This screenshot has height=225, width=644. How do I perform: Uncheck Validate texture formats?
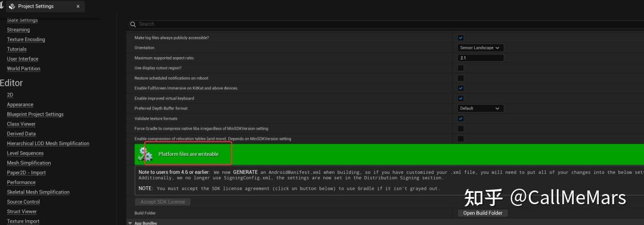pyautogui.click(x=461, y=118)
